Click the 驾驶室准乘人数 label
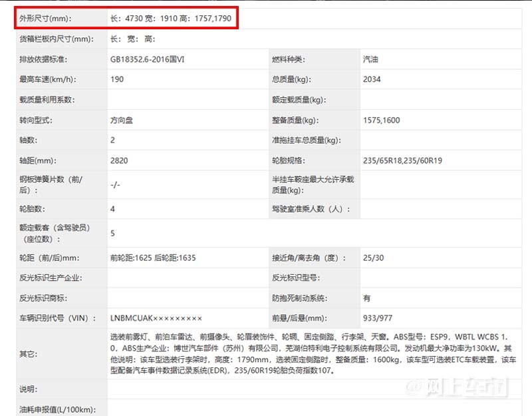 [x=311, y=209]
